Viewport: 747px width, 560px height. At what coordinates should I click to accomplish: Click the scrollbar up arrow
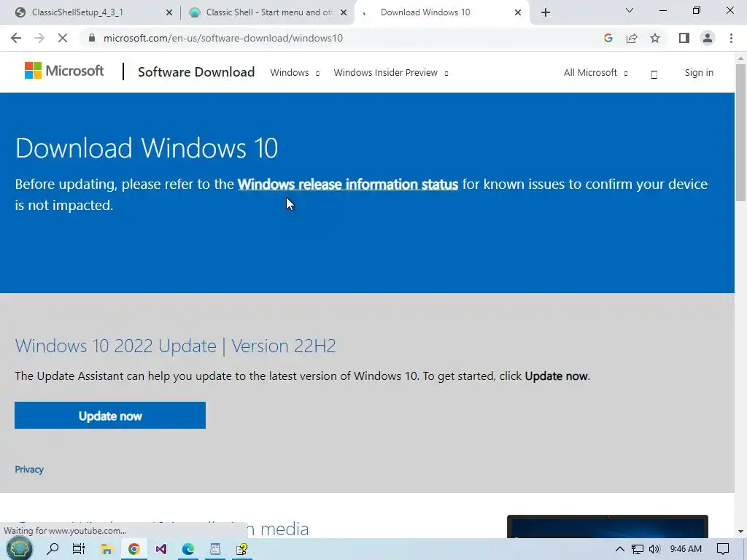tap(741, 58)
